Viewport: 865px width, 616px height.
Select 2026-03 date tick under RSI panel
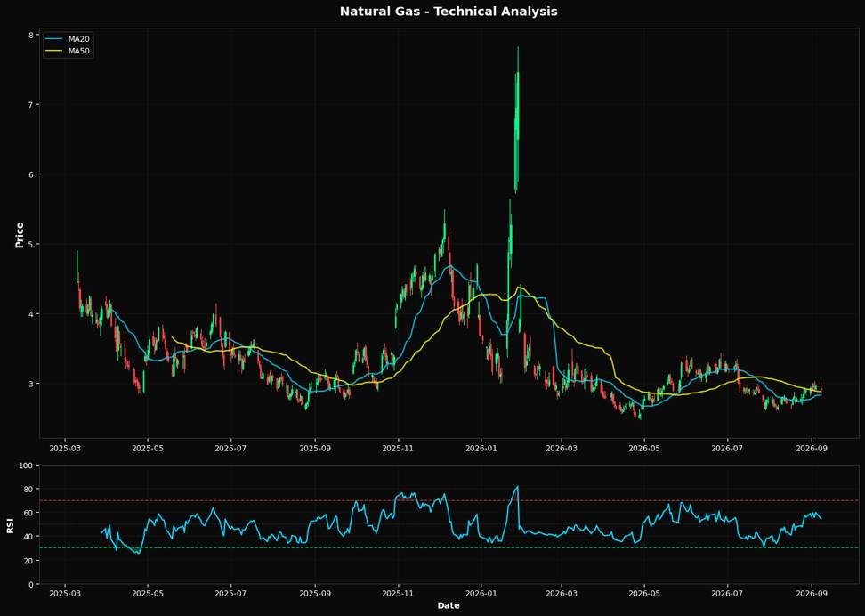[x=561, y=594]
